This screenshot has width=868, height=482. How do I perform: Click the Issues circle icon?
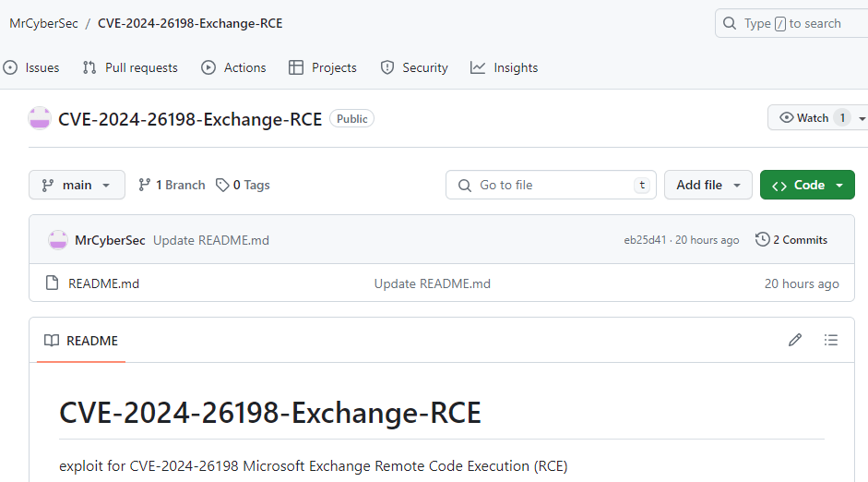(x=10, y=67)
